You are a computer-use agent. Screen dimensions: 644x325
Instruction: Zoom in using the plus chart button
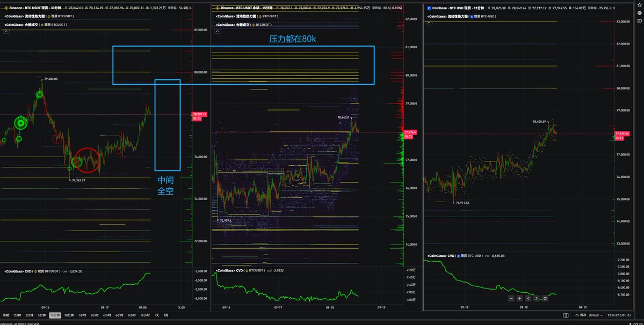click(x=519, y=298)
